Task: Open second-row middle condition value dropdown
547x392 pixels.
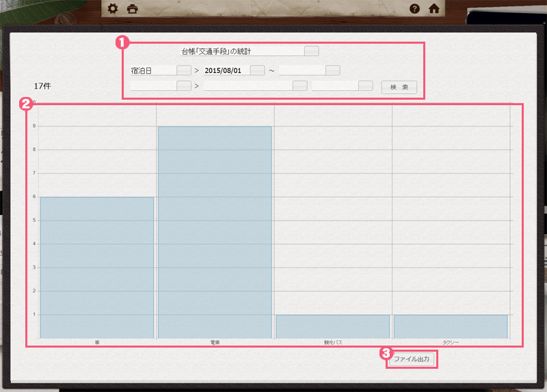Action: tap(299, 86)
